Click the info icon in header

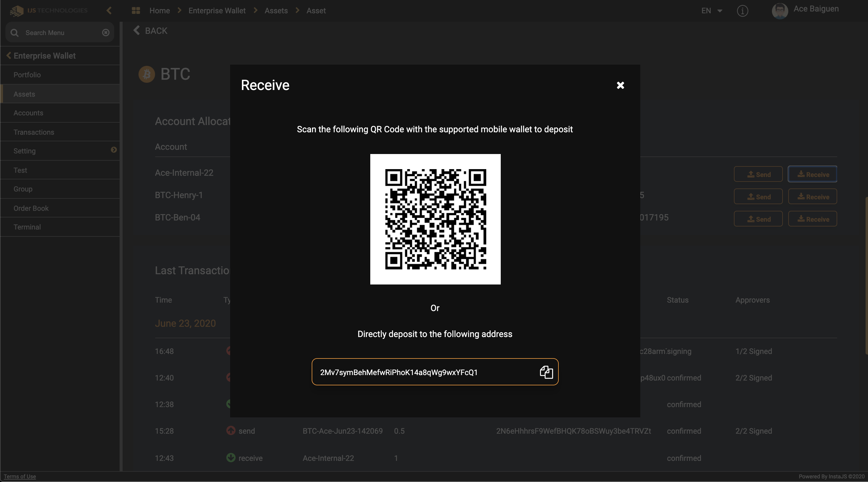coord(742,11)
